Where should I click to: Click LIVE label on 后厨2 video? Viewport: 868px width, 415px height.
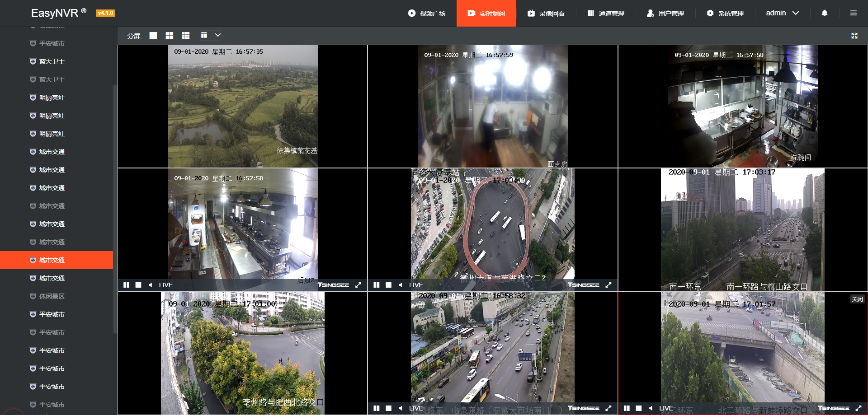(x=166, y=285)
